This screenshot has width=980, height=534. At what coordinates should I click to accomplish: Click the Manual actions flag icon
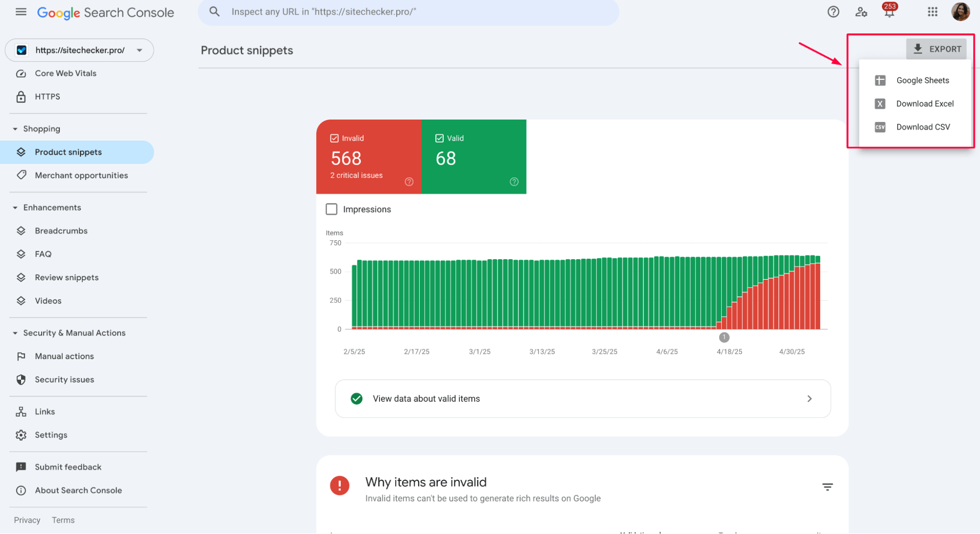[21, 357]
